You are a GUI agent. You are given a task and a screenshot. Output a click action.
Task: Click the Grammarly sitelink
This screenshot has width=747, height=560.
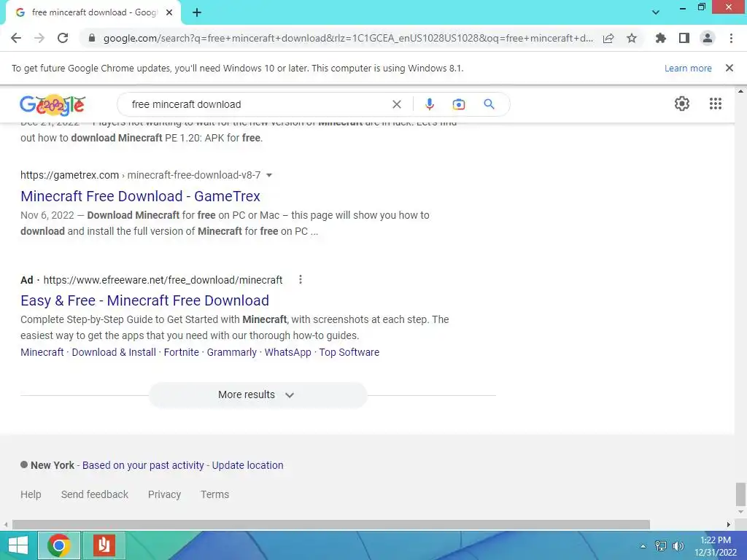[231, 352]
